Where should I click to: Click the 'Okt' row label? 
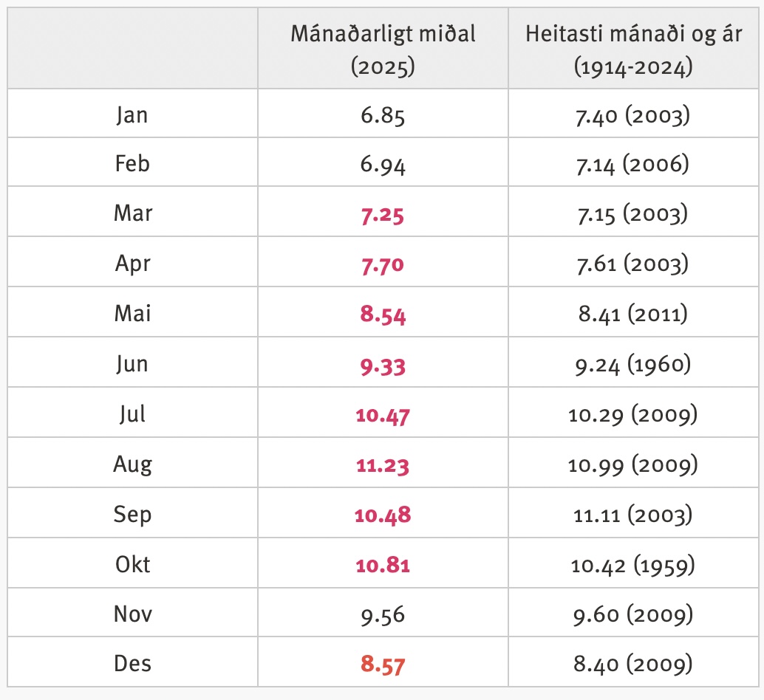(x=132, y=564)
